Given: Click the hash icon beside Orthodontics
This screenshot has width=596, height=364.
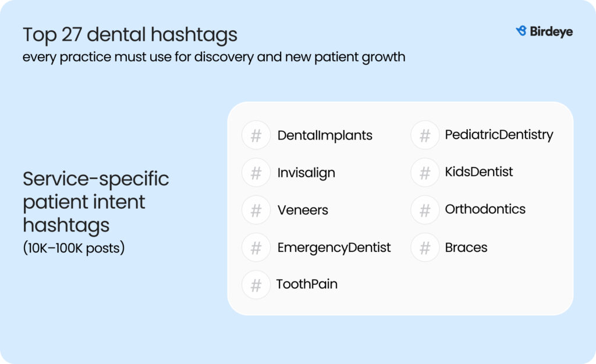Looking at the screenshot, I should (x=425, y=210).
